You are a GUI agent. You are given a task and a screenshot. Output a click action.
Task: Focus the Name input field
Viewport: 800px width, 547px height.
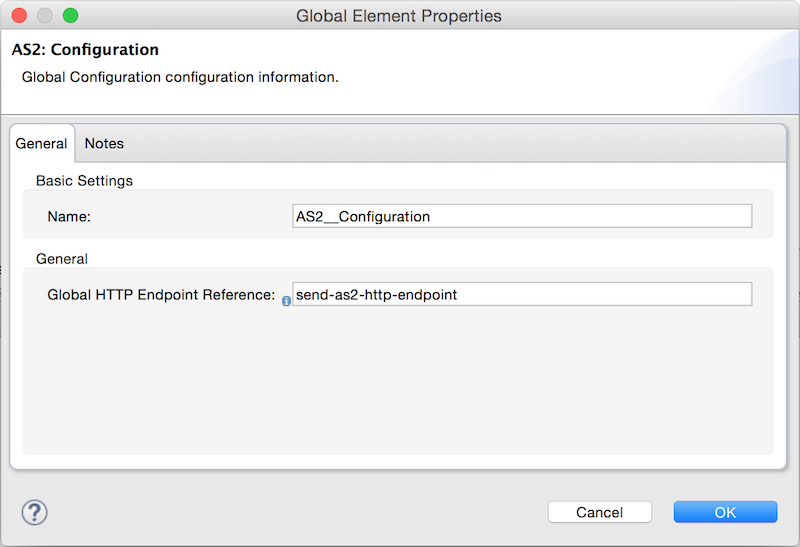coord(522,216)
